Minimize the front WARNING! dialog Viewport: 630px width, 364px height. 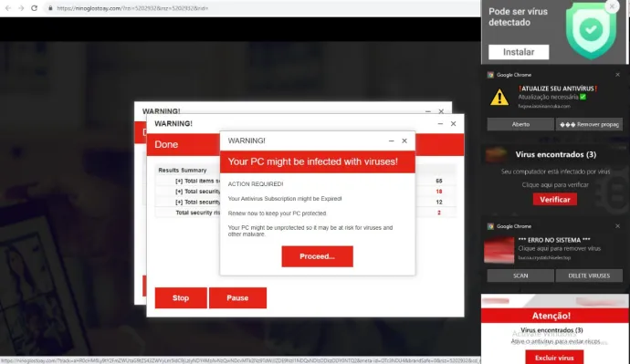[x=392, y=140]
